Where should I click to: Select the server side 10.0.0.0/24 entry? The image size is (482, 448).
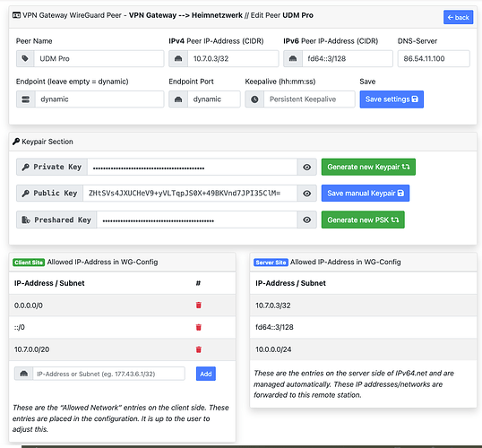click(273, 349)
